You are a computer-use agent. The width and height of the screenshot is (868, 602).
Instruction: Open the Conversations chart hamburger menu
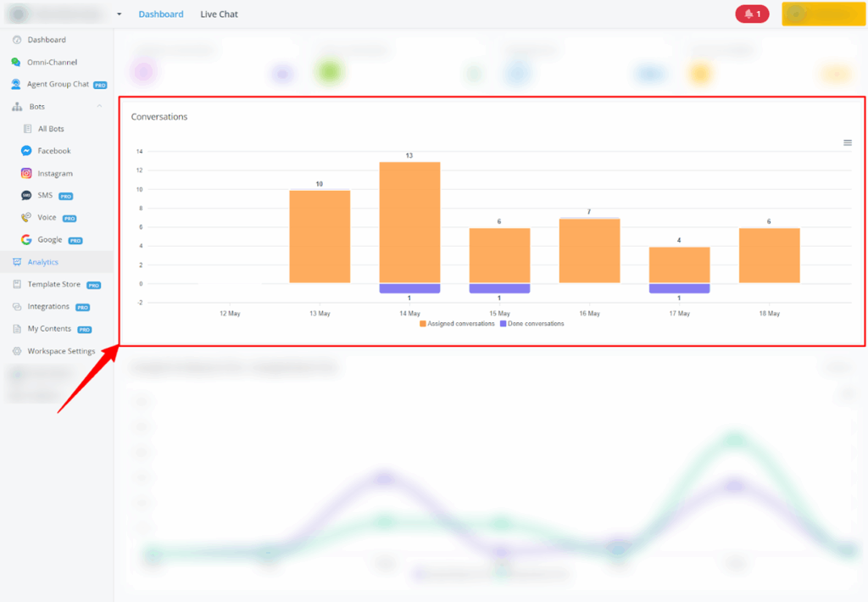click(847, 142)
